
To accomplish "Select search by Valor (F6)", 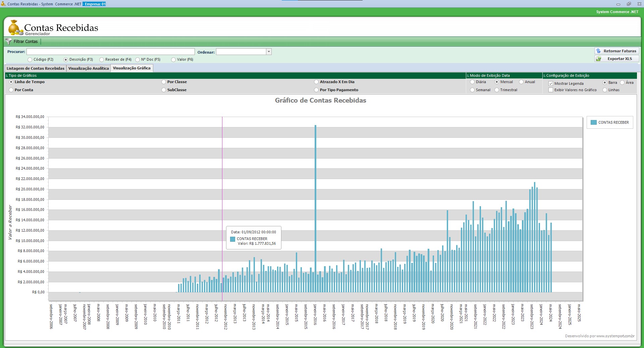I will (x=173, y=60).
